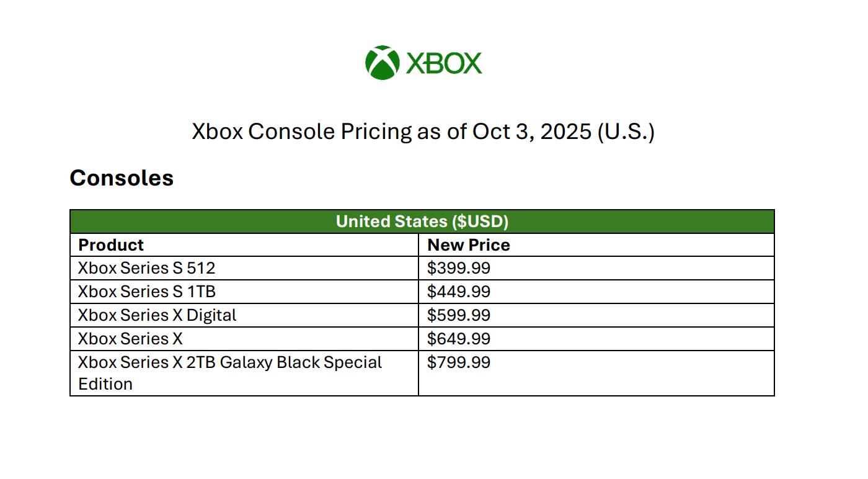
Task: Click the $599.99 price cell
Action: click(459, 315)
